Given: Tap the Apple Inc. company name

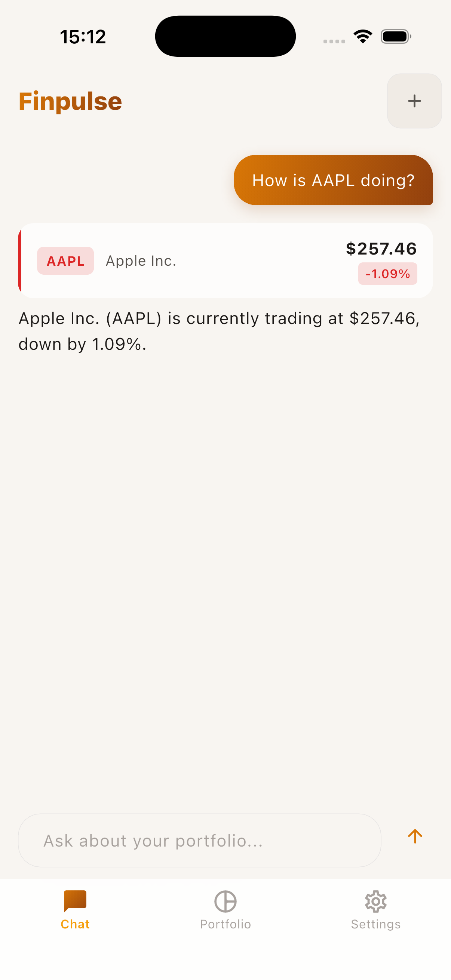Looking at the screenshot, I should point(141,261).
